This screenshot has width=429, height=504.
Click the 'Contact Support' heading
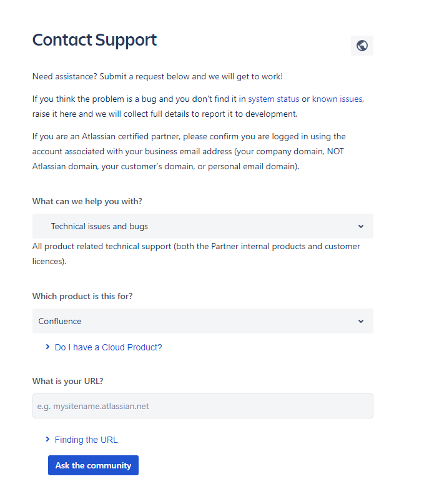click(94, 40)
